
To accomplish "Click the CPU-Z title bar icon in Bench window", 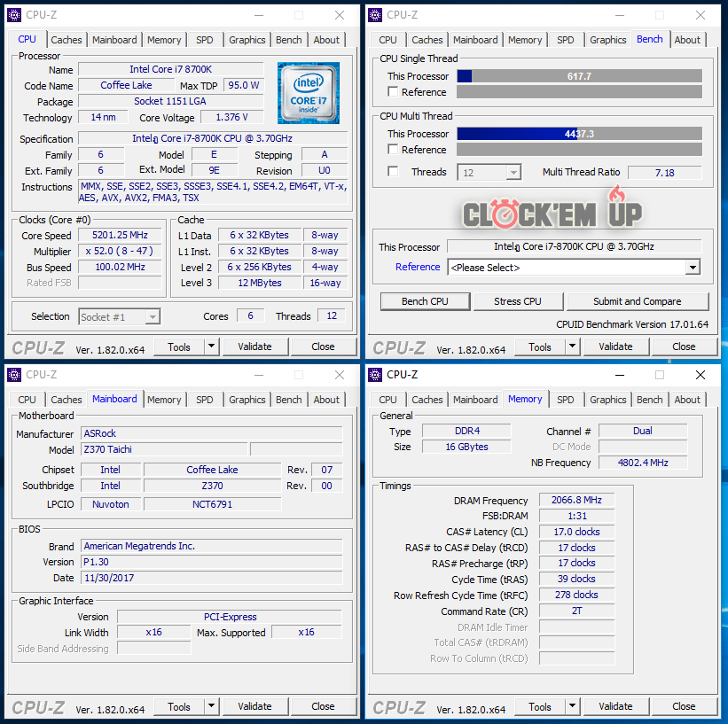I will (x=375, y=15).
